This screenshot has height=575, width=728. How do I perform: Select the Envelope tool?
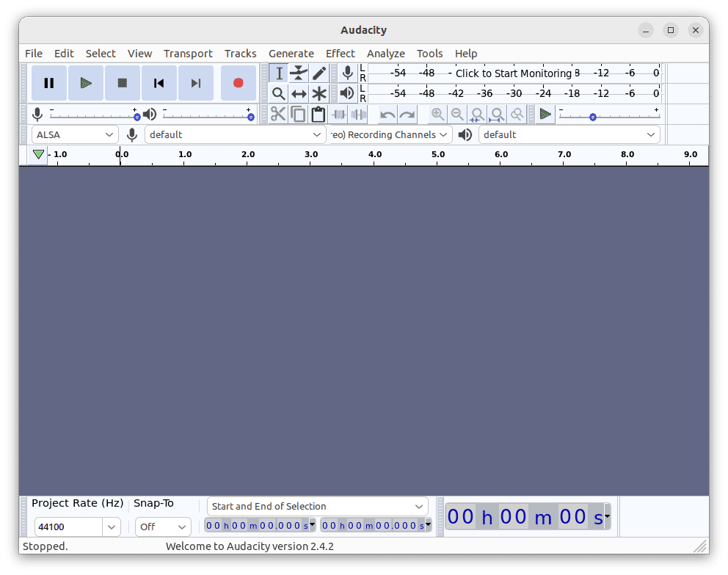coord(299,73)
